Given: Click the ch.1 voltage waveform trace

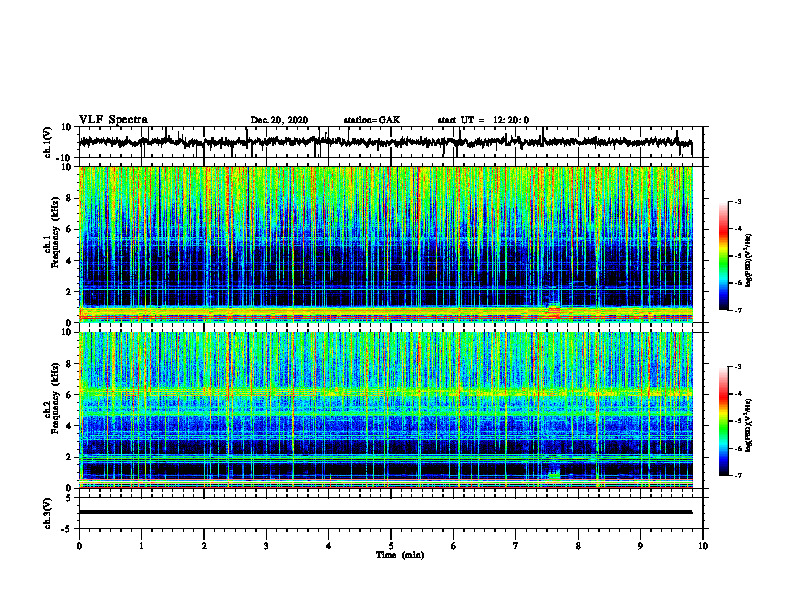Looking at the screenshot, I should pyautogui.click(x=385, y=142).
